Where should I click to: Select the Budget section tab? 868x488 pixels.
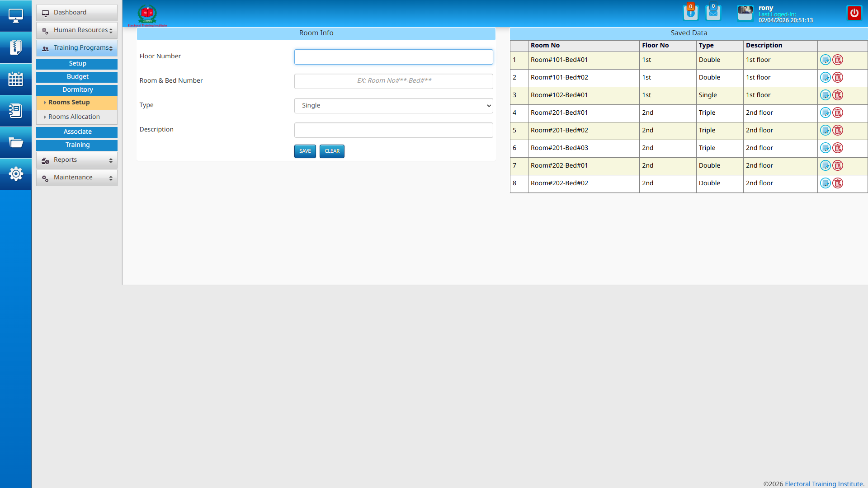coord(77,77)
